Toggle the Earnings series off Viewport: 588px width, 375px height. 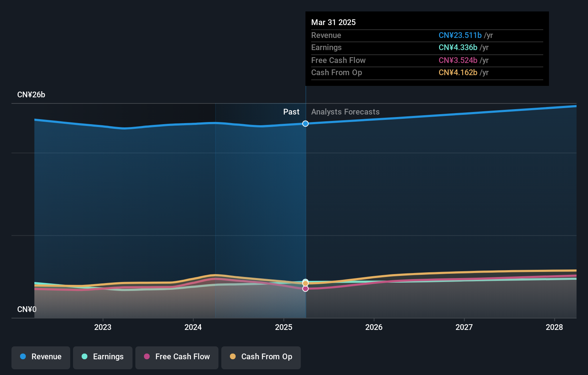(x=102, y=357)
